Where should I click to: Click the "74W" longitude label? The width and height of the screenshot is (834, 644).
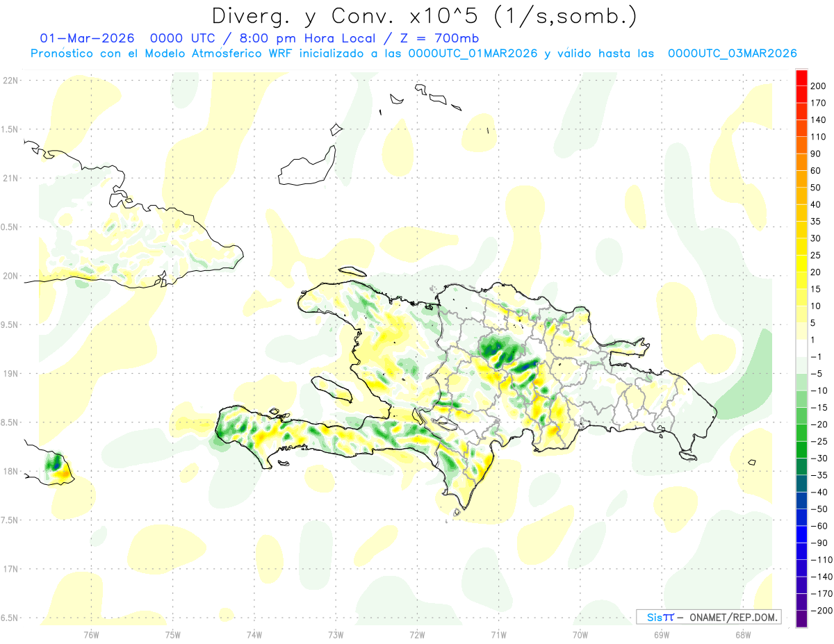coord(254,635)
